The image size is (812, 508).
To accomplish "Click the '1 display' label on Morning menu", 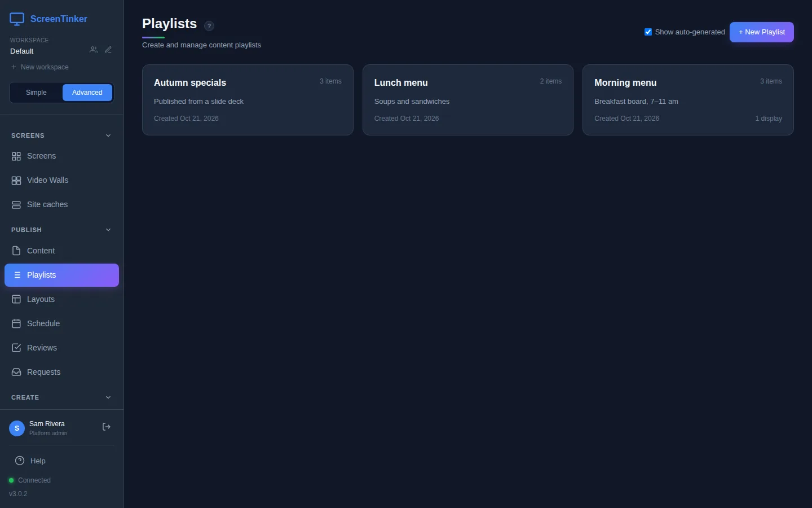I will pos(769,119).
